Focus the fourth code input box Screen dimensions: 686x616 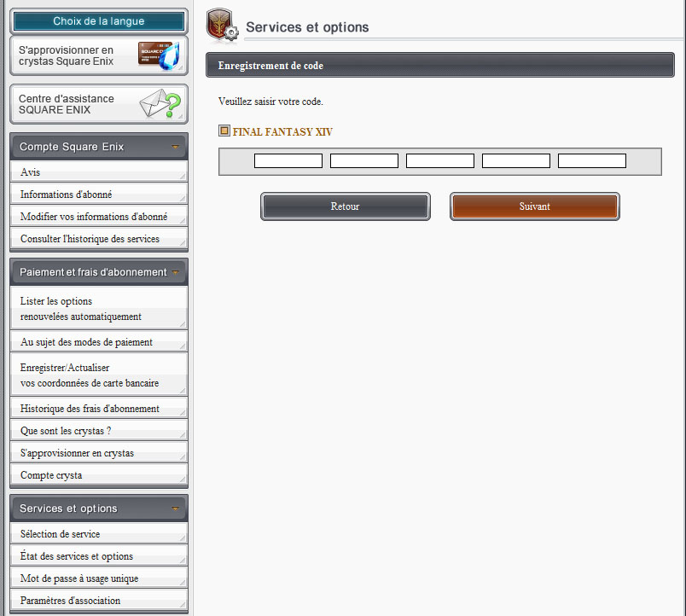click(x=516, y=160)
